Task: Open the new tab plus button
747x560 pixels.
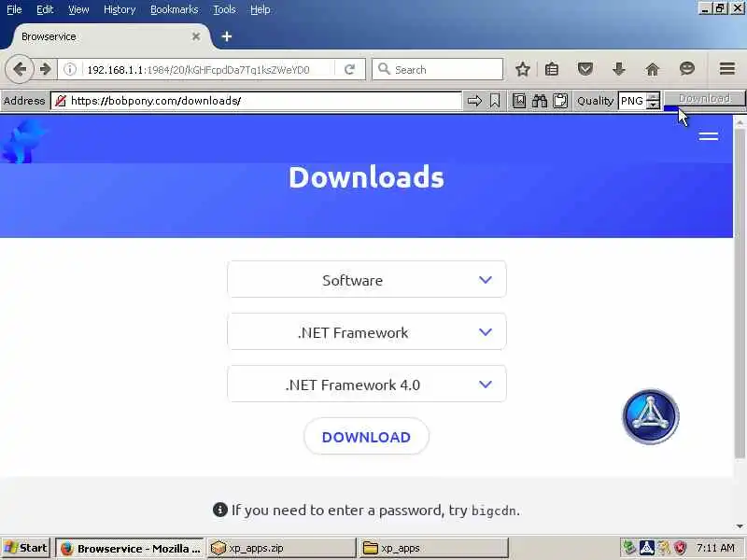Action: coord(227,36)
